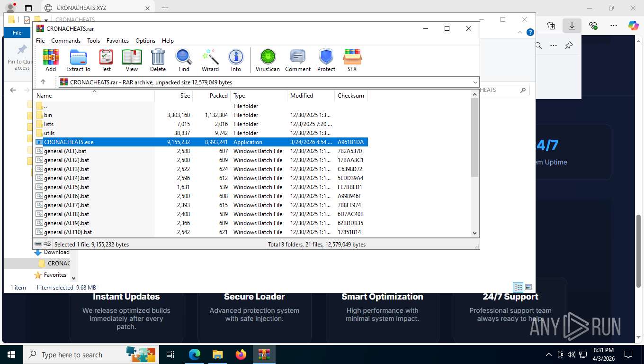Click the Extract To toolbar icon
Screen dimensions: 644x364
coord(78,60)
